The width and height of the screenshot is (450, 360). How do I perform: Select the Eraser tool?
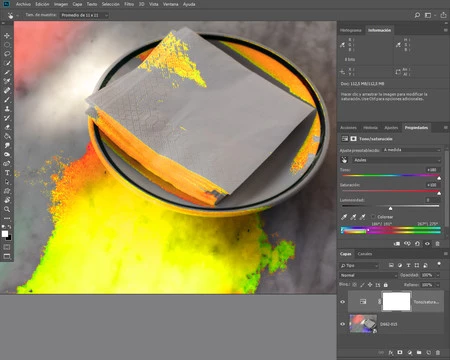point(7,127)
